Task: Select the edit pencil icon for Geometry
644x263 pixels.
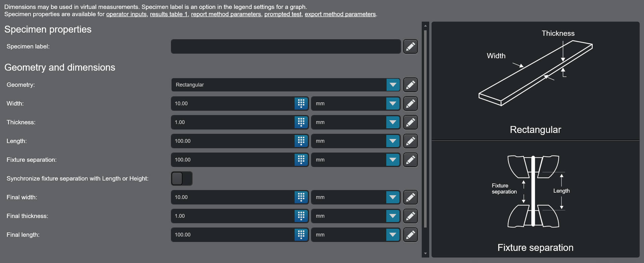Action: (410, 85)
